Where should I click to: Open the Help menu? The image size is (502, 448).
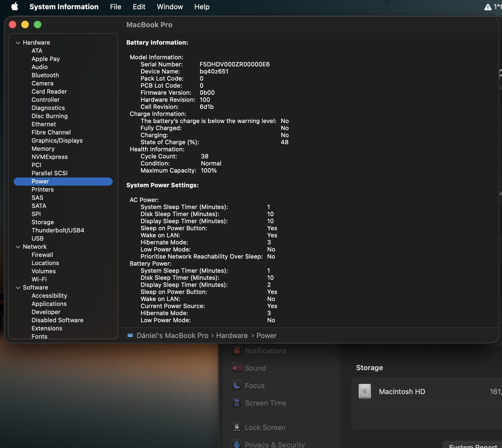pos(202,7)
